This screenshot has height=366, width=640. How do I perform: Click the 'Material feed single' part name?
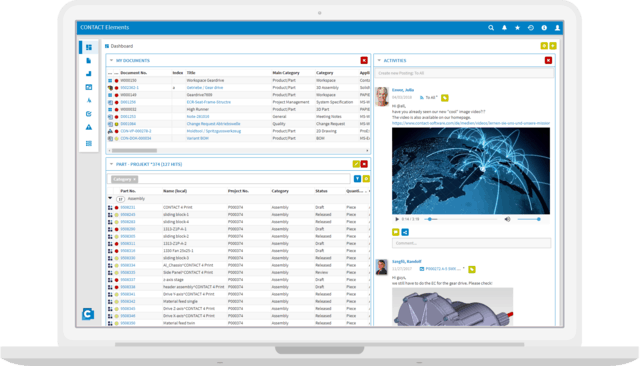(x=180, y=302)
